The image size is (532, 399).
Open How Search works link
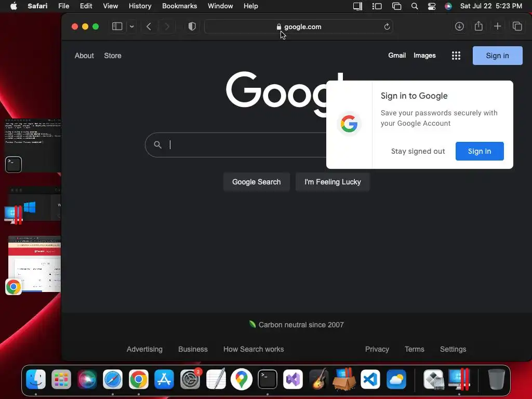pyautogui.click(x=254, y=349)
